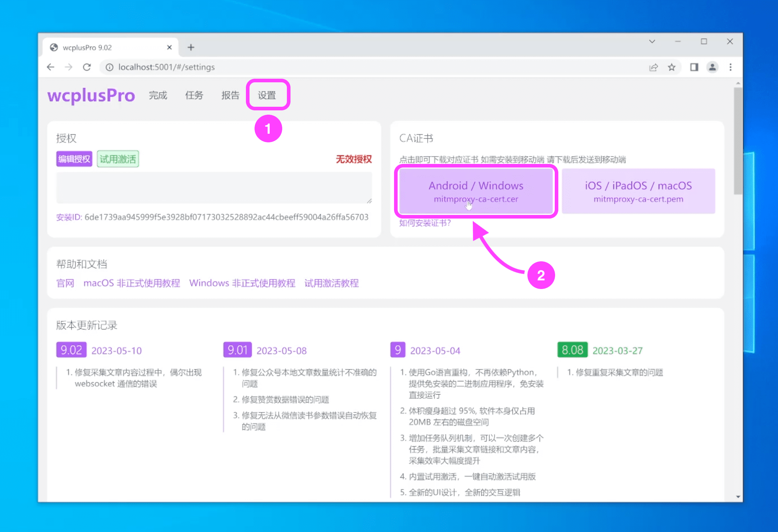Open the 任务 menu item
The image size is (778, 532).
tap(194, 95)
